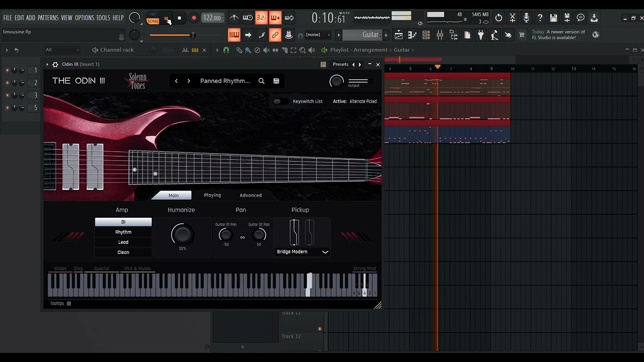
Task: Open the EDIT menu
Action: pos(19,18)
